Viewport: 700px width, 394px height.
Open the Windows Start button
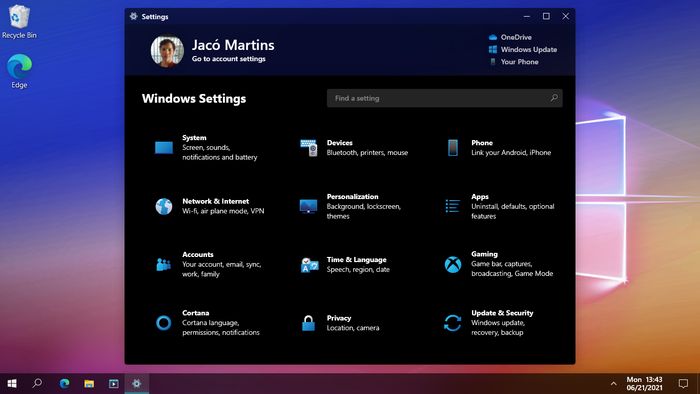point(12,383)
